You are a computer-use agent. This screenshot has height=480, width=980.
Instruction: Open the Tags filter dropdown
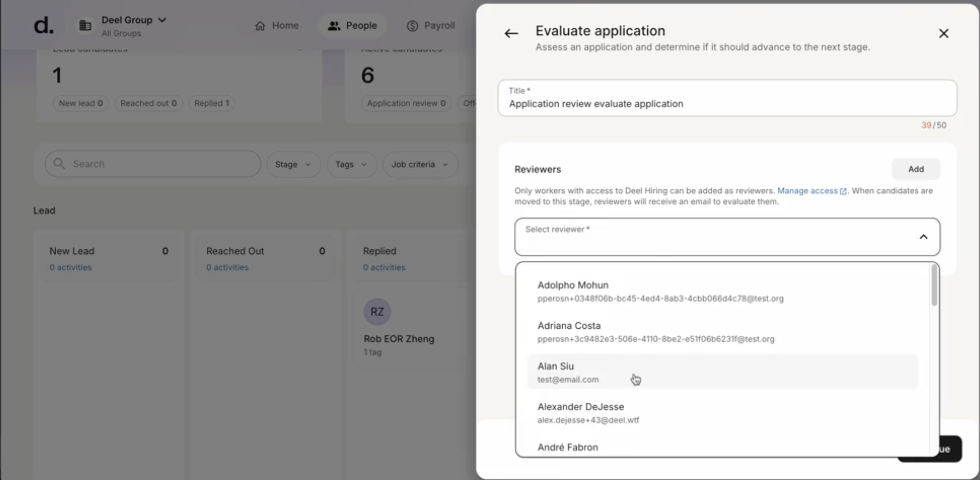351,164
